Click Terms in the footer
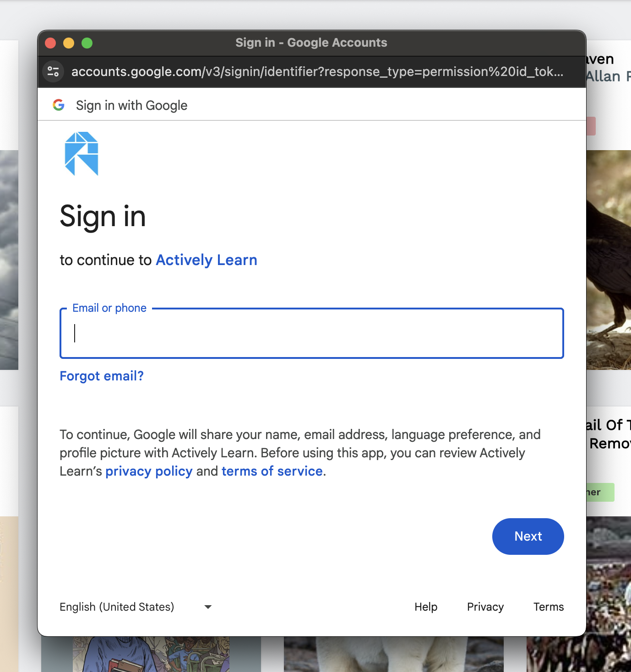Viewport: 631px width, 672px height. (549, 607)
